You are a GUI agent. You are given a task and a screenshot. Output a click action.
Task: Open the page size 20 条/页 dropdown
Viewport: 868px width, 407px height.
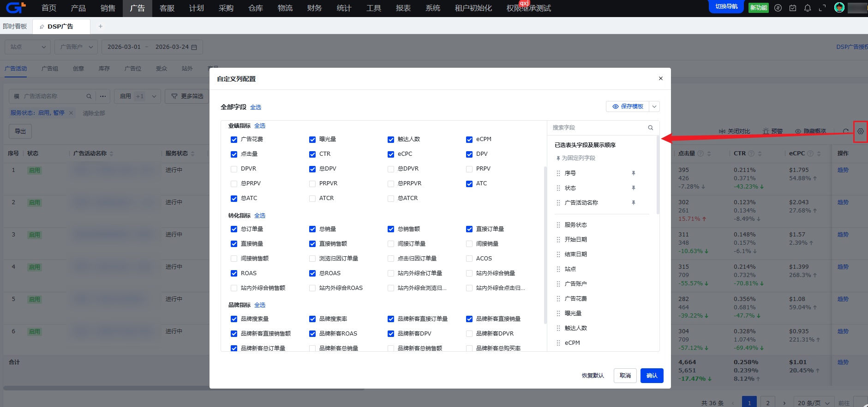[x=814, y=403]
